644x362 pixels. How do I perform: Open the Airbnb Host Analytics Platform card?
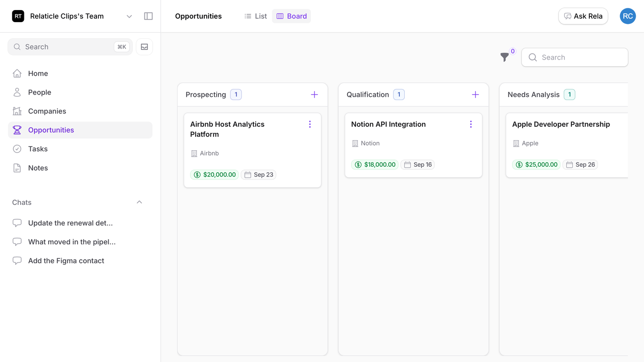(x=253, y=150)
